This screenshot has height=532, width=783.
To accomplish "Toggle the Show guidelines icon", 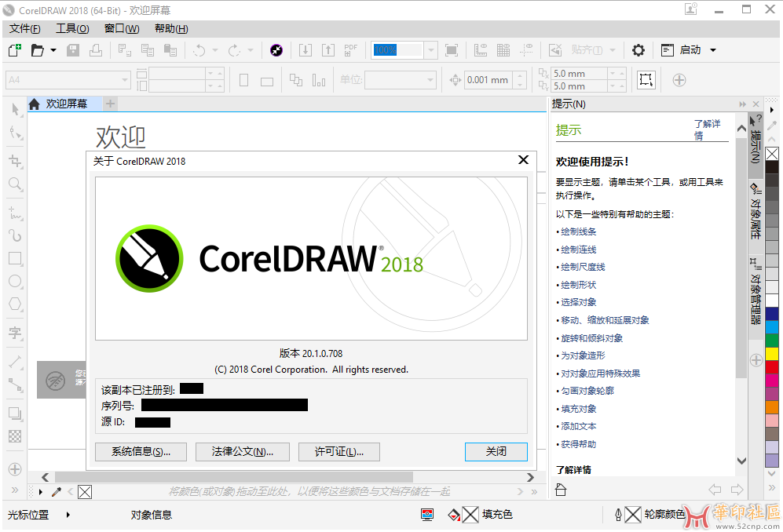I will point(526,50).
